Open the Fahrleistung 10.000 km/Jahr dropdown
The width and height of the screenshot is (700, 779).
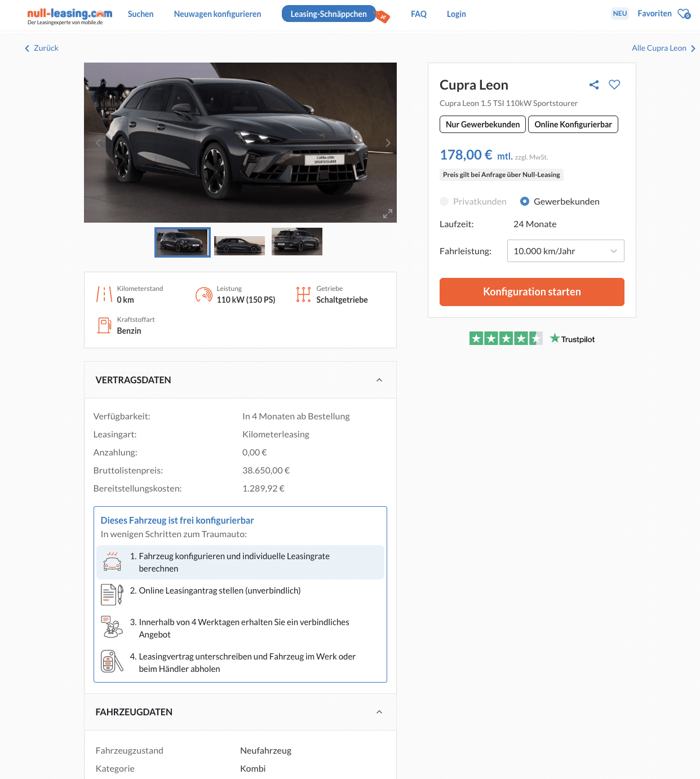[566, 251]
